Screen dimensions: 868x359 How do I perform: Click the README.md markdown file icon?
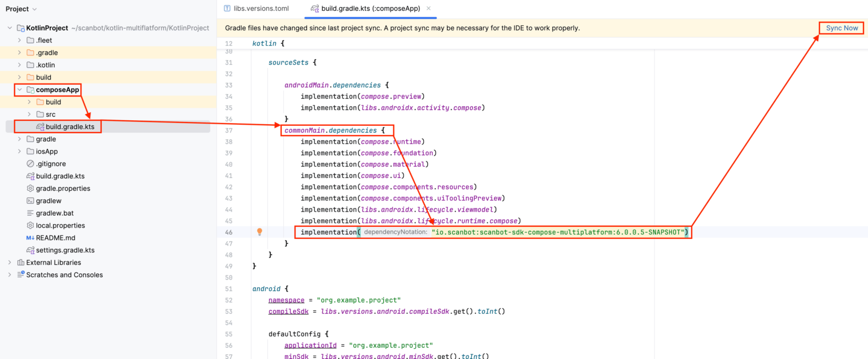pos(31,238)
